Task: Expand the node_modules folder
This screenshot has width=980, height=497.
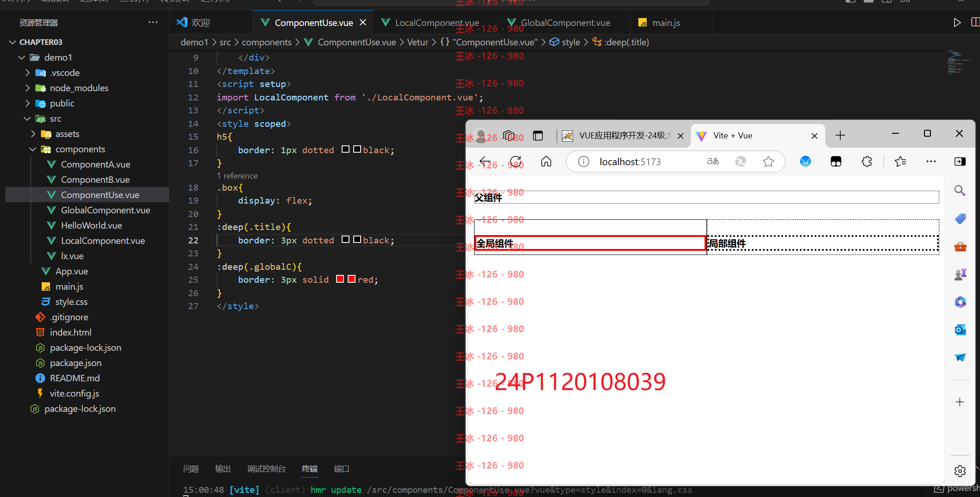Action: (27, 88)
